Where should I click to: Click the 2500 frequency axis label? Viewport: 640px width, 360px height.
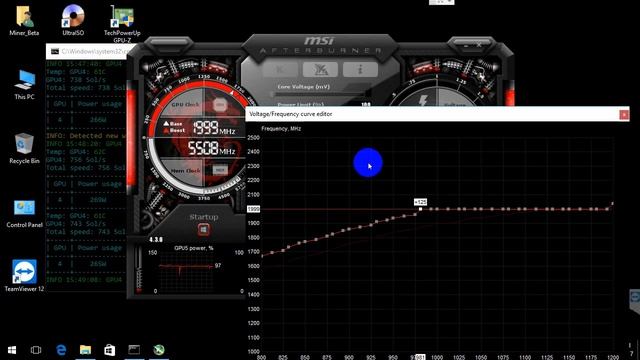[x=253, y=138]
